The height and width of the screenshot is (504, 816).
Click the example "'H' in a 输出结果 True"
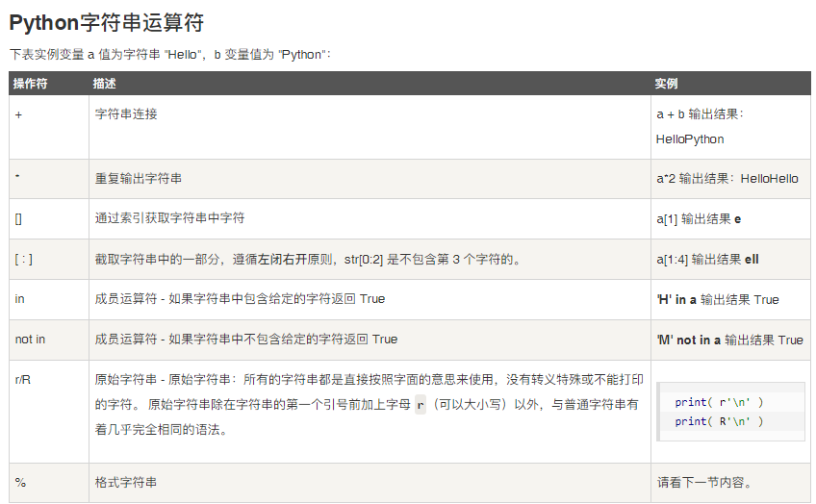pyautogui.click(x=718, y=299)
